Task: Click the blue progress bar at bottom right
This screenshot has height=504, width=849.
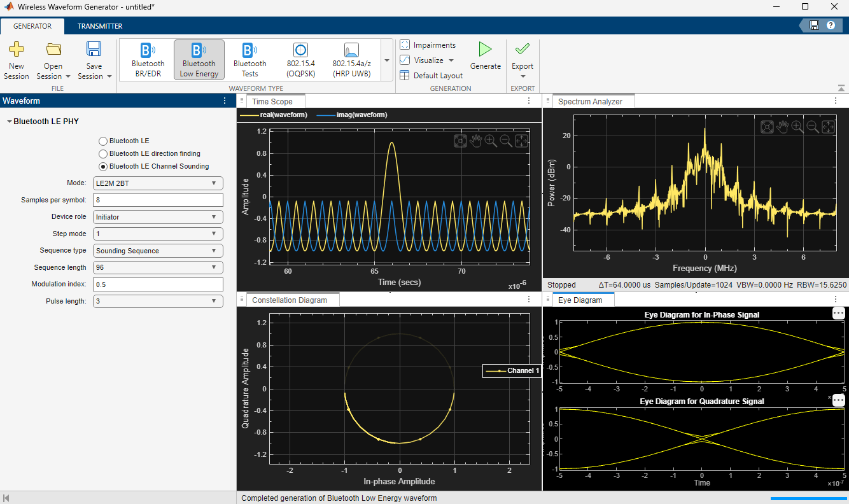Action: 808,499
